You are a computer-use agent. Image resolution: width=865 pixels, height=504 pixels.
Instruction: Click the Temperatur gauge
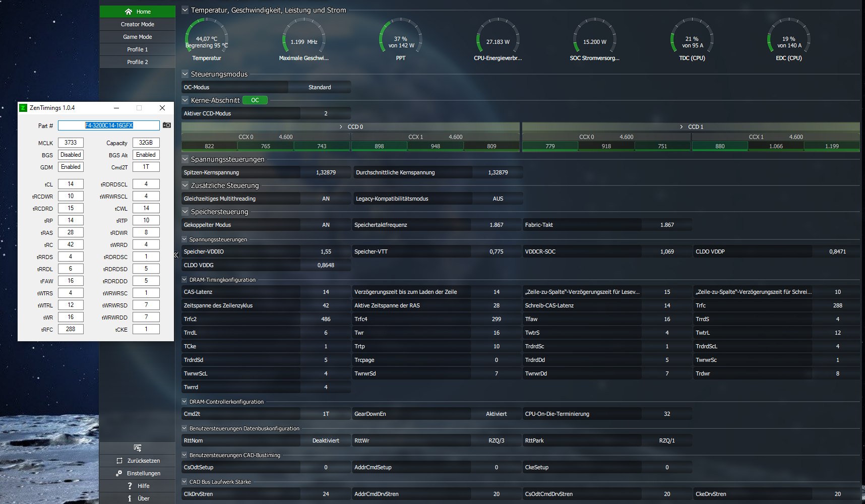(207, 39)
